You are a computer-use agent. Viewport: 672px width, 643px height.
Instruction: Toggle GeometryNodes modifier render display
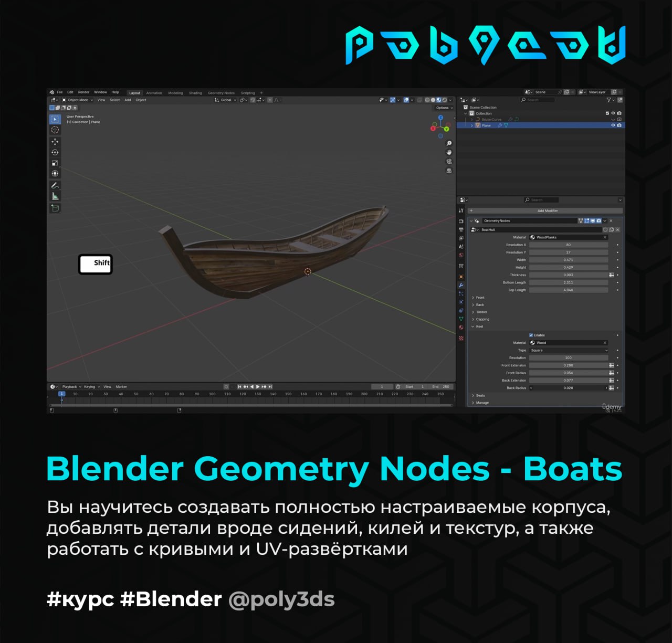(x=598, y=220)
